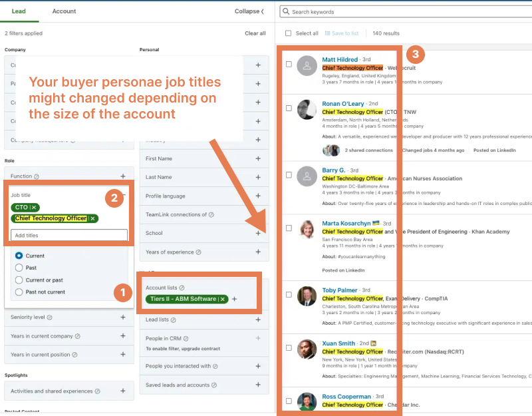The height and width of the screenshot is (416, 532).
Task: Expand the Last Name filter
Action: [258, 177]
